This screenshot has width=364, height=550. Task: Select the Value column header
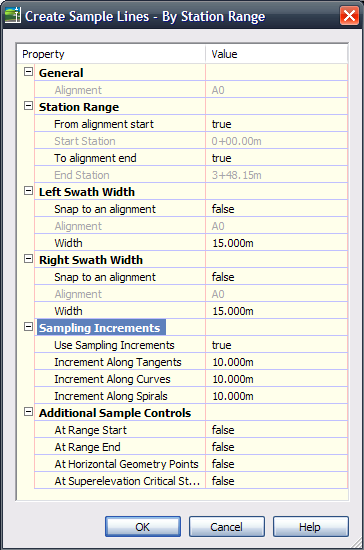point(277,54)
